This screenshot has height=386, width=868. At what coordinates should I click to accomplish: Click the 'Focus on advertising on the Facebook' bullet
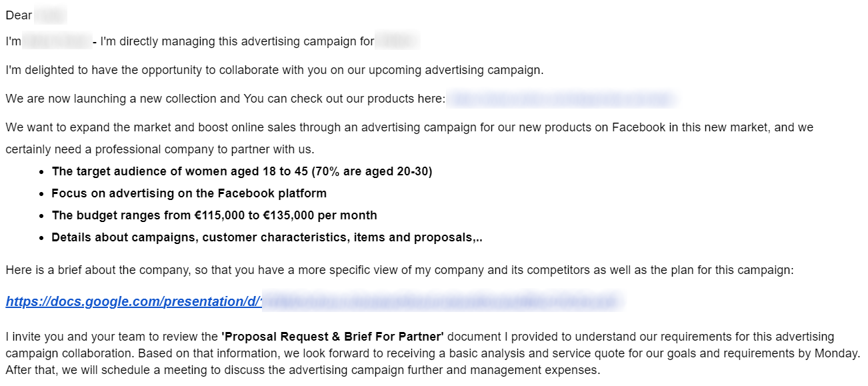[189, 193]
